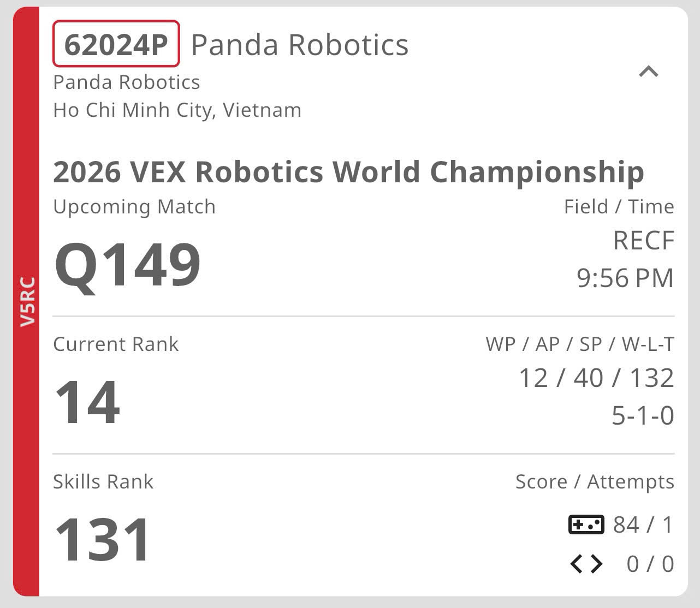Click the 9:56 PM match time
The image size is (700, 608).
[625, 278]
